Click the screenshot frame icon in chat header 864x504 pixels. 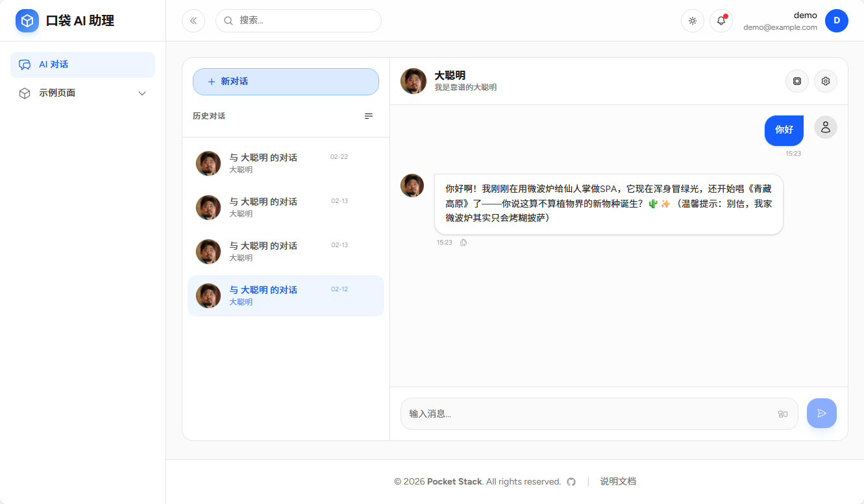[x=797, y=81]
